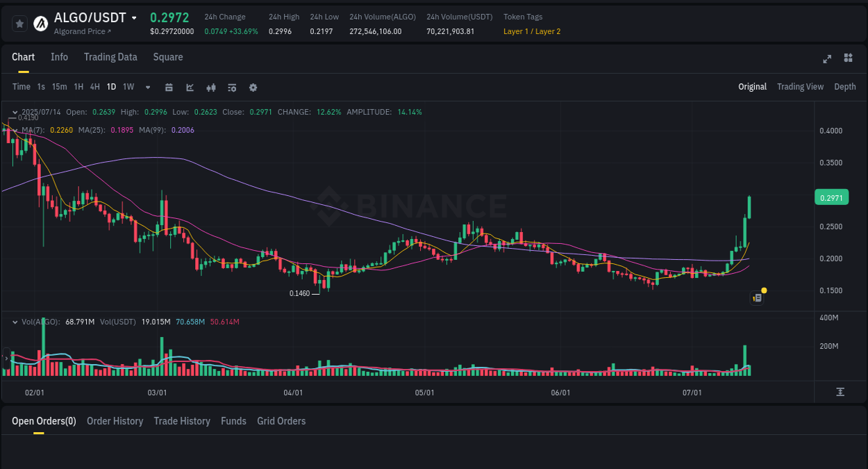This screenshot has width=868, height=469.
Task: Switch to the Trading Data tab
Action: 110,57
